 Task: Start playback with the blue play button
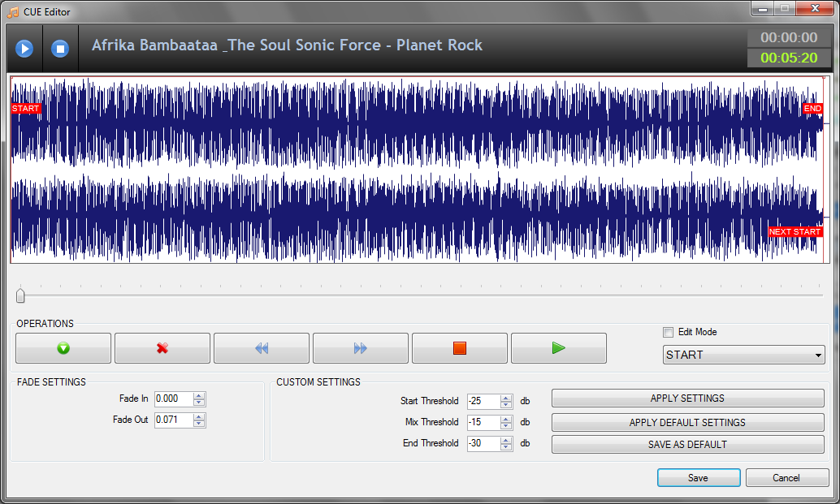[x=24, y=49]
